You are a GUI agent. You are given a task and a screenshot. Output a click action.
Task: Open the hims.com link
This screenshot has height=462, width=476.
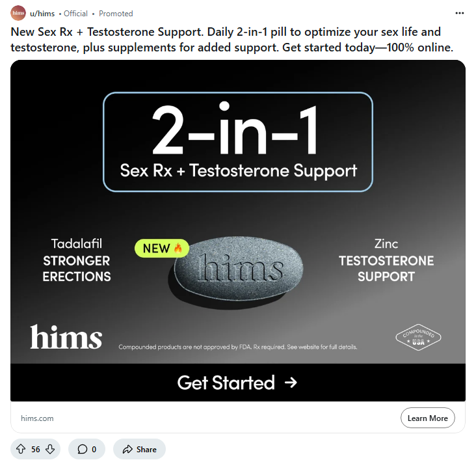point(37,418)
